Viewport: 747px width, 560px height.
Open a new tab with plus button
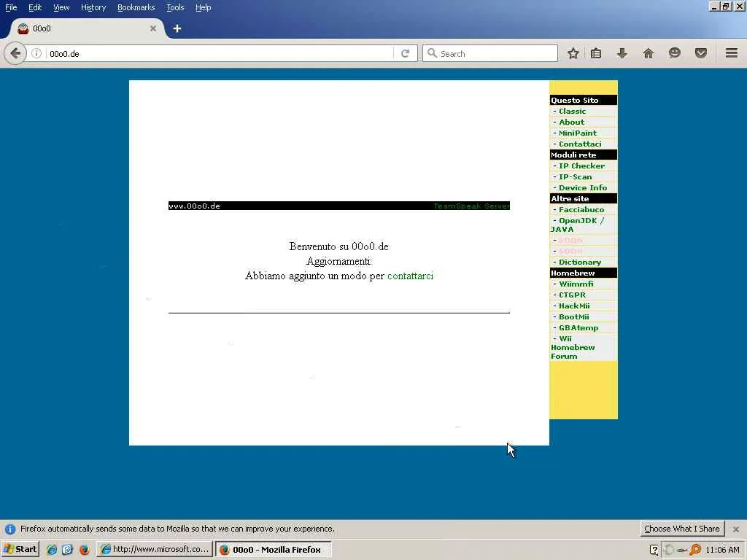[177, 28]
